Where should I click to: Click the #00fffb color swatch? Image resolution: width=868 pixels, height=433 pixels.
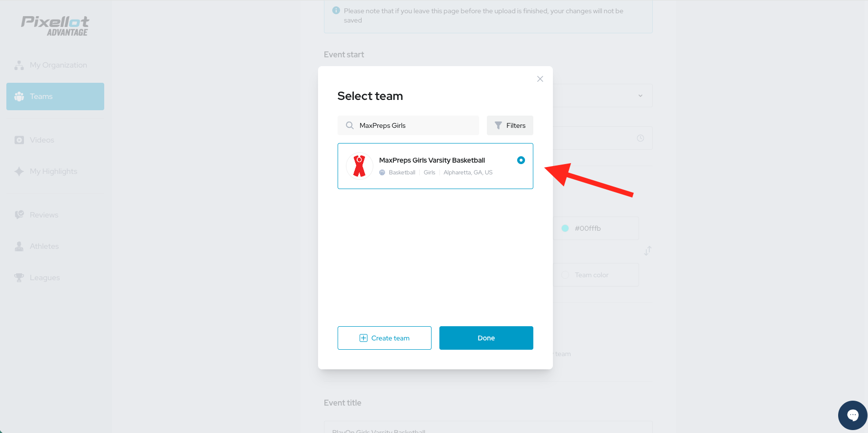click(x=565, y=228)
